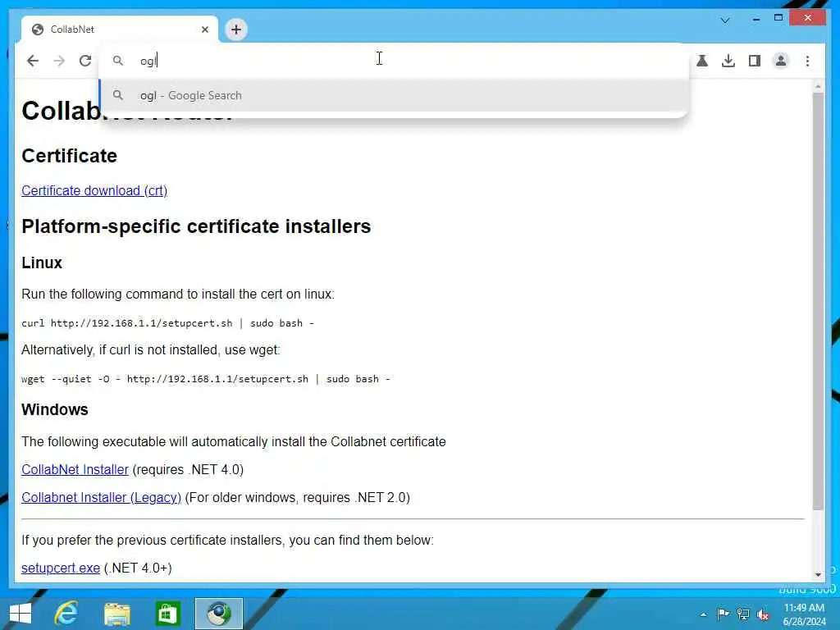Open the Chrome three-dot menu
840x630 pixels.
click(x=807, y=61)
